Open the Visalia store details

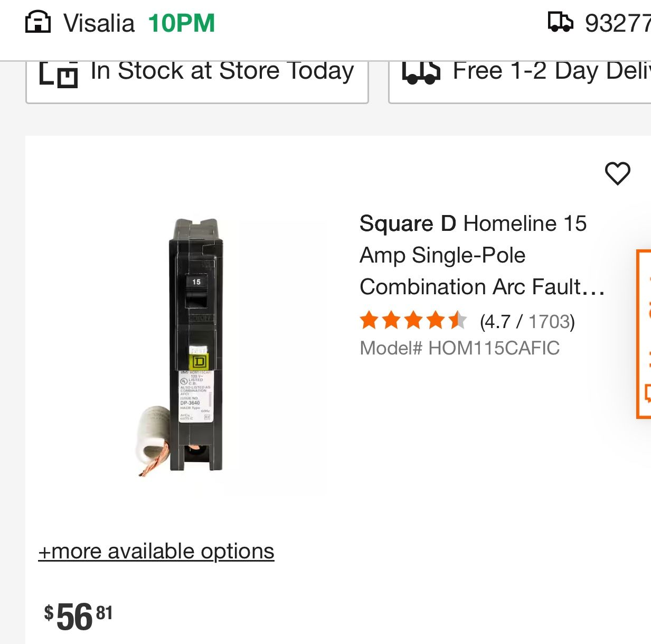99,23
